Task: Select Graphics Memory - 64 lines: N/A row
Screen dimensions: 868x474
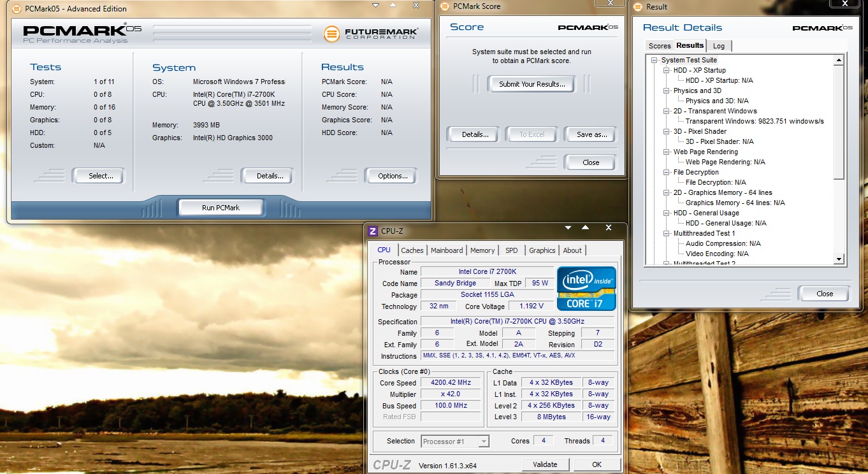Action: pos(735,203)
